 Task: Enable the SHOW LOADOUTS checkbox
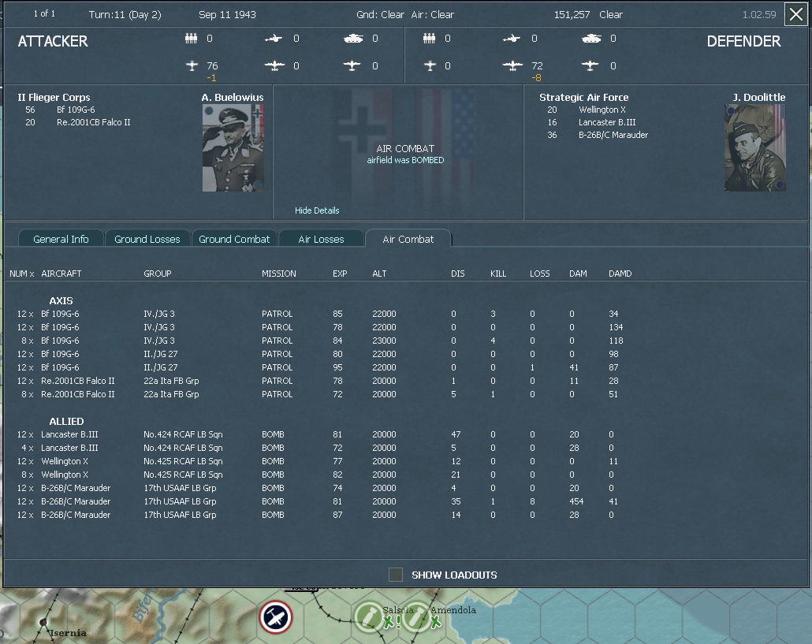396,575
